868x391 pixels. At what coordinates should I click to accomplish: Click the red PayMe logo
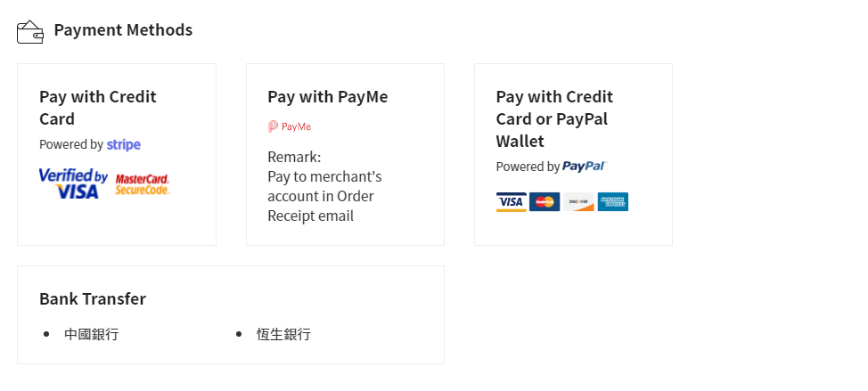290,126
